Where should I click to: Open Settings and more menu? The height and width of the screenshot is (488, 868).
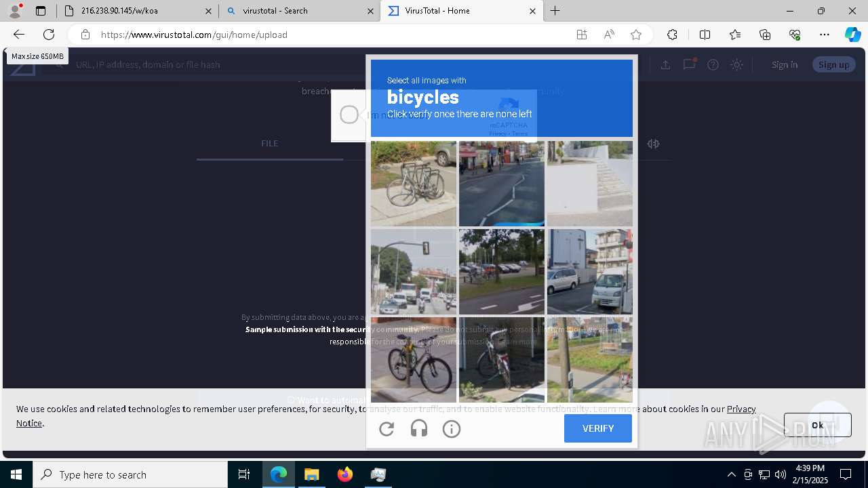click(825, 35)
